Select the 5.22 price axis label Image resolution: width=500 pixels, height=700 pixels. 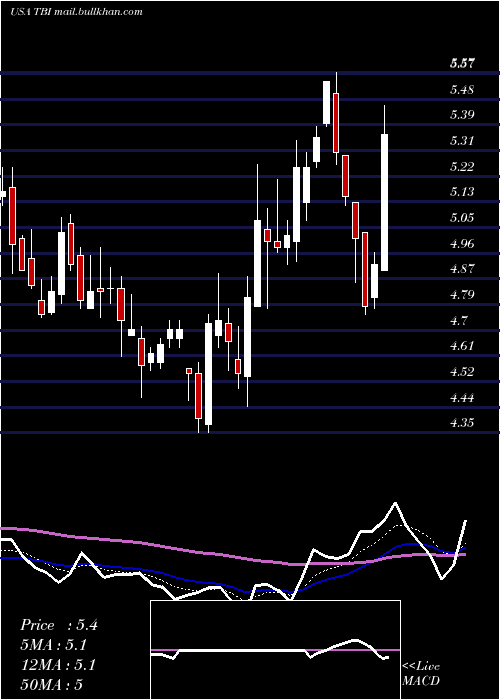click(462, 167)
